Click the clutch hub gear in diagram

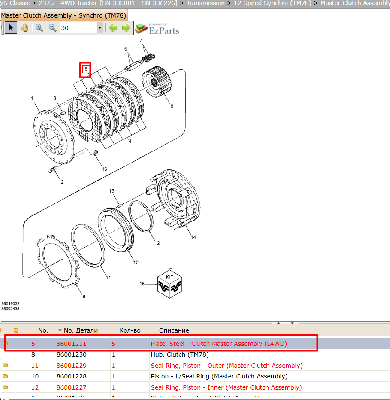(156, 82)
